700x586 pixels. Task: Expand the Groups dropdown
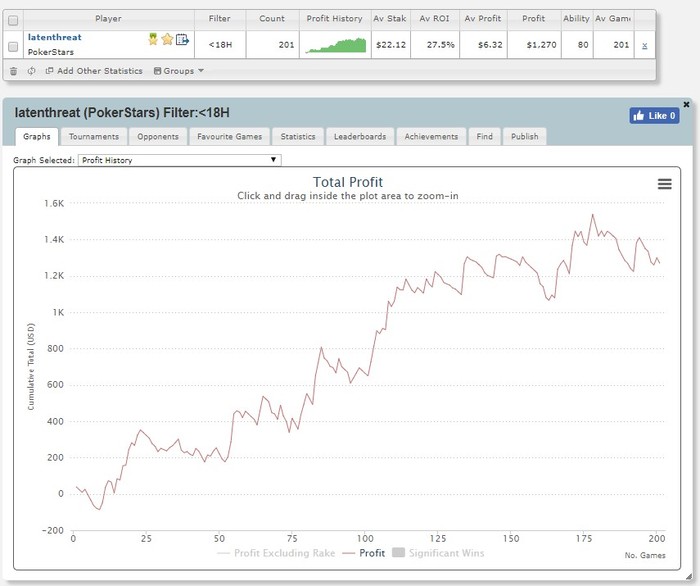pos(179,71)
